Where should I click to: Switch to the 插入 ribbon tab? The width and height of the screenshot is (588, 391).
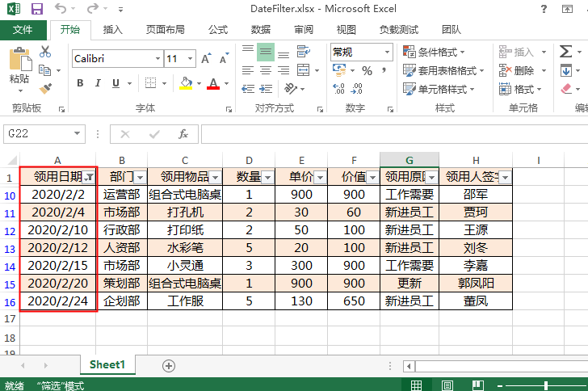[x=113, y=30]
